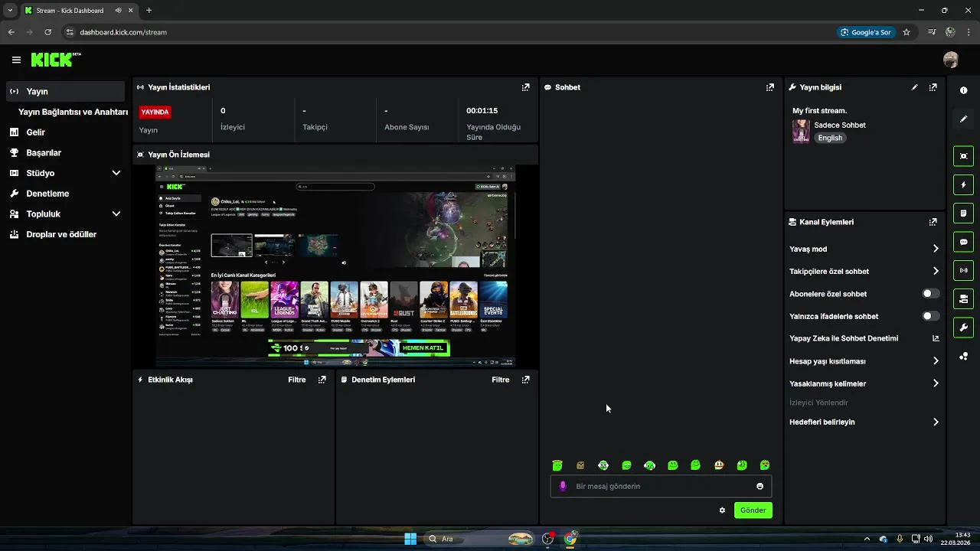
Task: Toggle Abonelere özel sohbet switch
Action: point(930,294)
